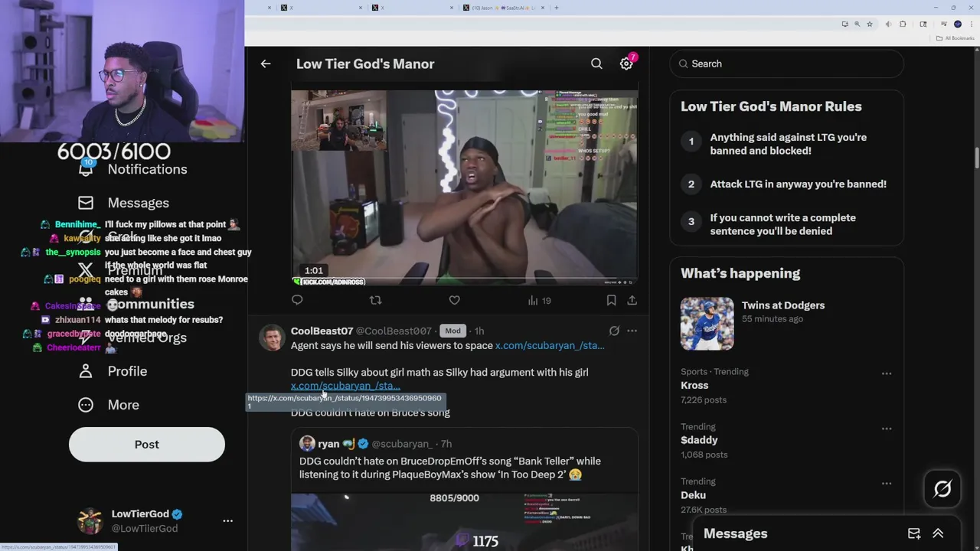This screenshot has width=980, height=551.
Task: Click 1h timestamp on CoolBeast07 post
Action: (479, 331)
